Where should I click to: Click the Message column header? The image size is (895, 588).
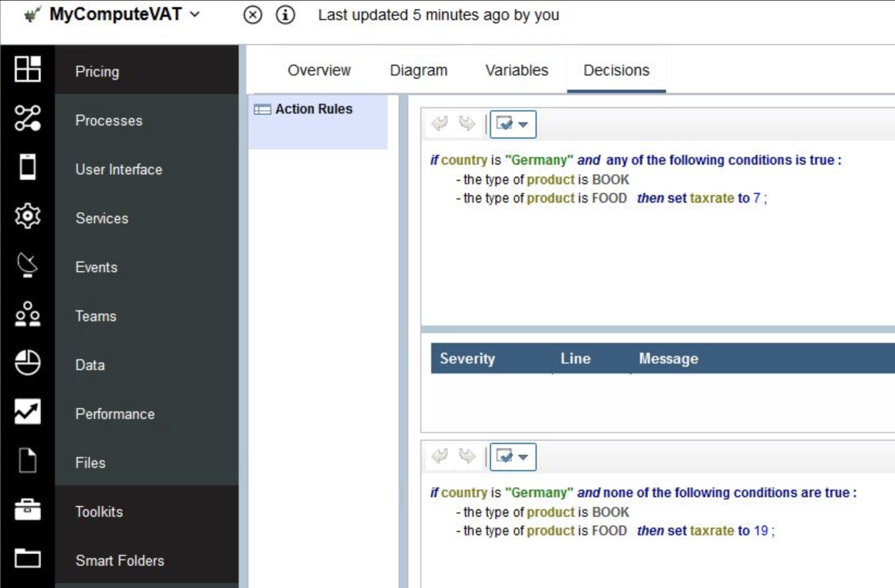coord(668,358)
